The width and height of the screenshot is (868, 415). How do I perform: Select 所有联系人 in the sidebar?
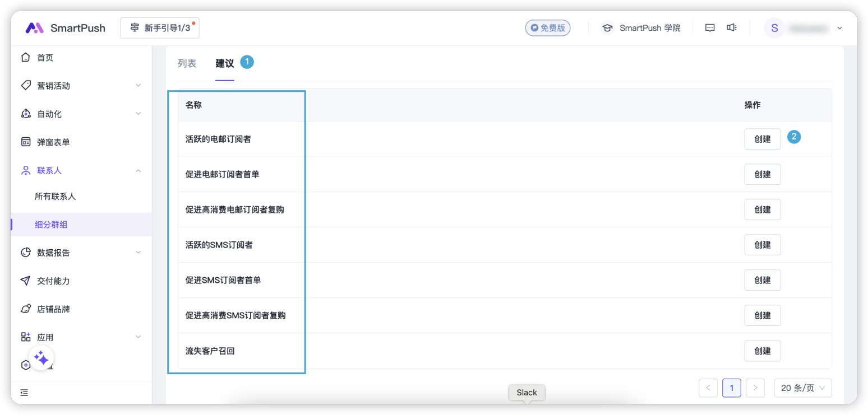pos(55,197)
